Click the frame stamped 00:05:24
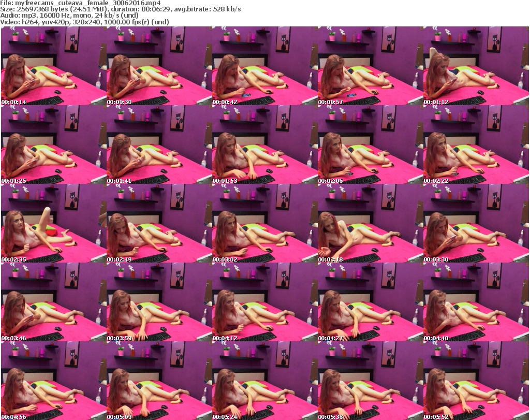 pos(264,381)
